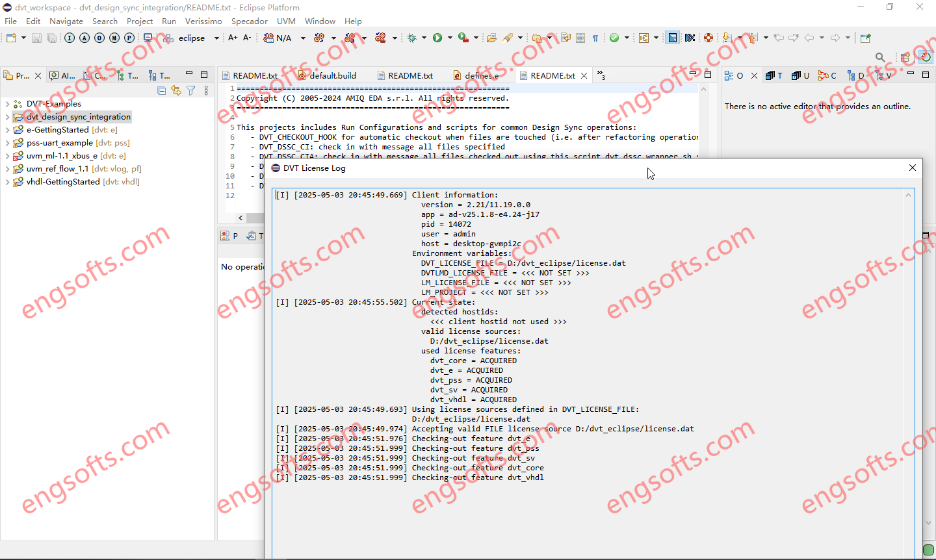
Task: Open the Specador menu
Action: tap(250, 21)
